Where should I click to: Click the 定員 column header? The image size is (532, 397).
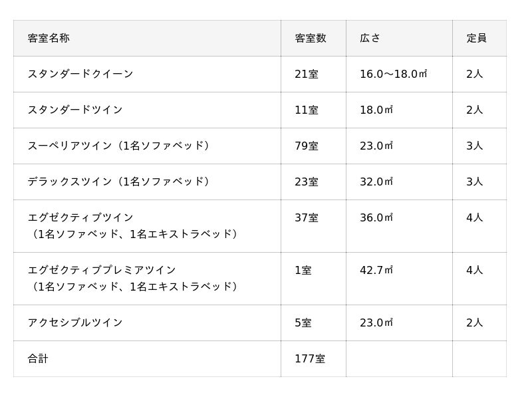(x=476, y=39)
